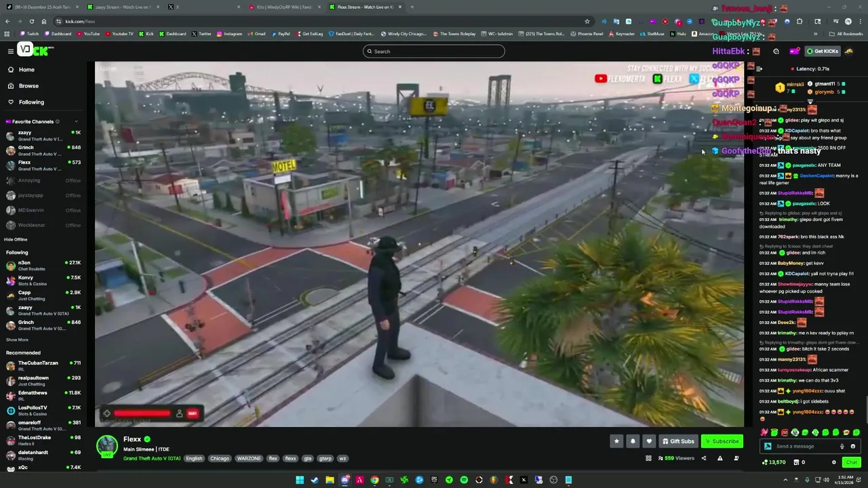This screenshot has width=868, height=488.
Task: Toggle the heart follow button
Action: coord(649,441)
